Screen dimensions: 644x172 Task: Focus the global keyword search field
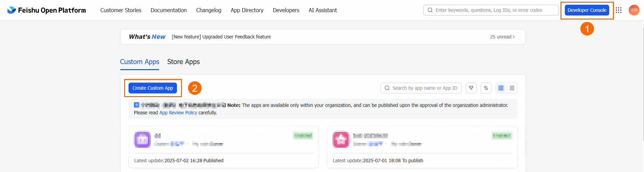tap(491, 10)
